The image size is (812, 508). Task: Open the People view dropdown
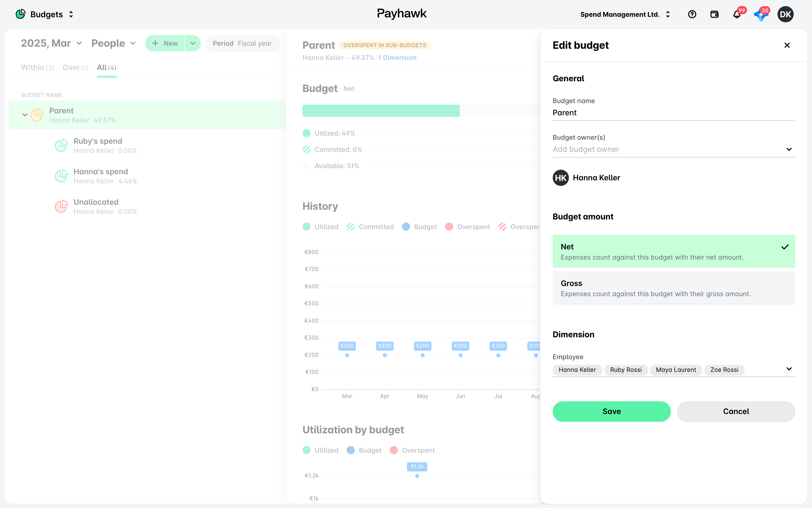pyautogui.click(x=113, y=43)
